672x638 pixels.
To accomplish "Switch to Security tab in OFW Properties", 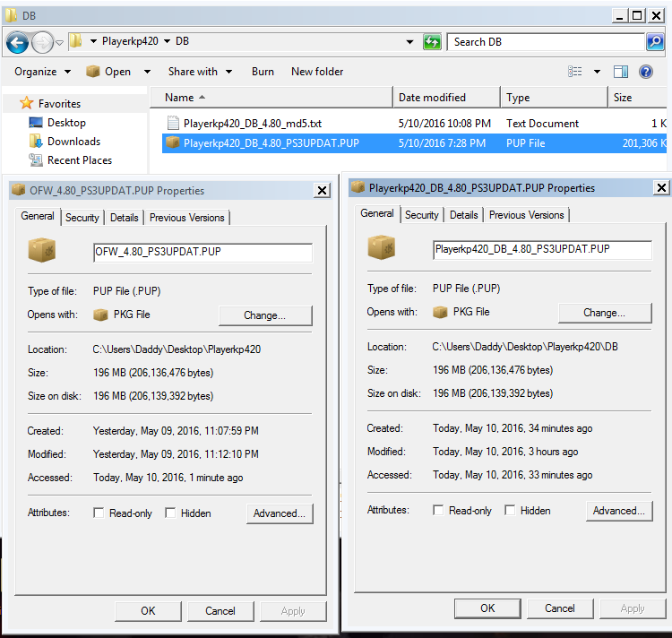I will tap(82, 218).
